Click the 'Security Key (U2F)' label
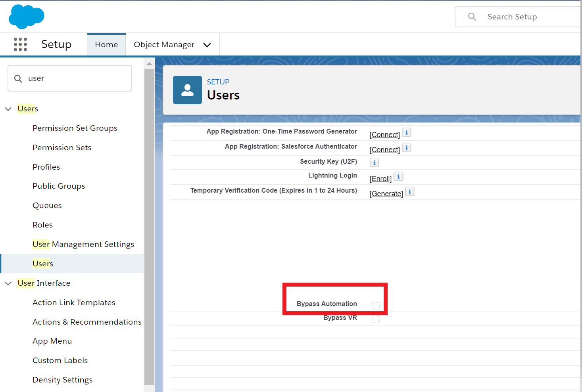 coord(328,161)
